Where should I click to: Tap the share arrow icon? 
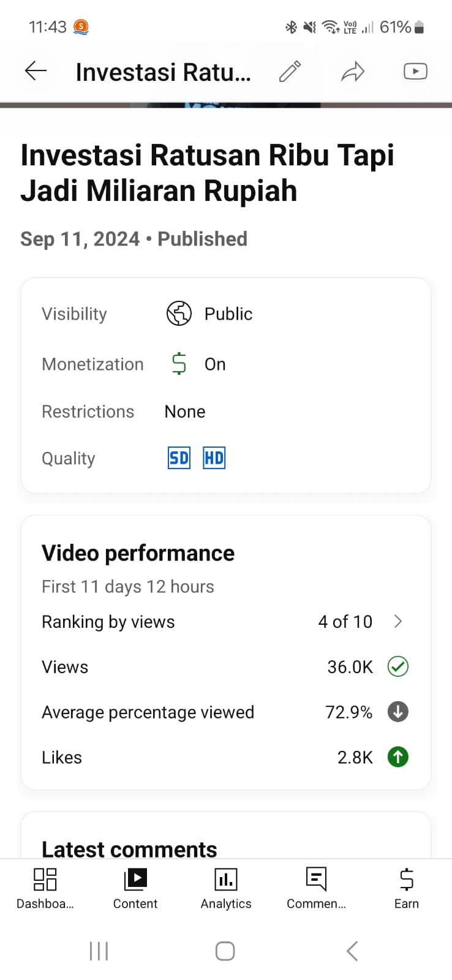coord(353,72)
